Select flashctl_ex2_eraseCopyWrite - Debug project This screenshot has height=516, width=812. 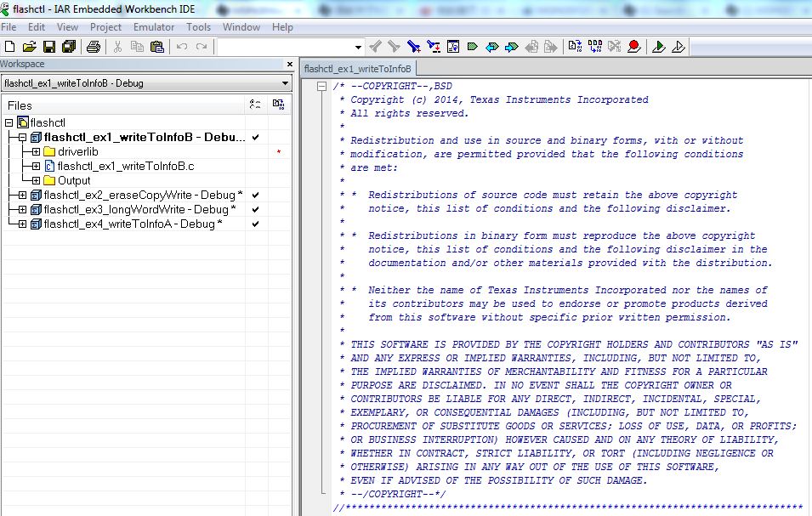[x=143, y=196]
